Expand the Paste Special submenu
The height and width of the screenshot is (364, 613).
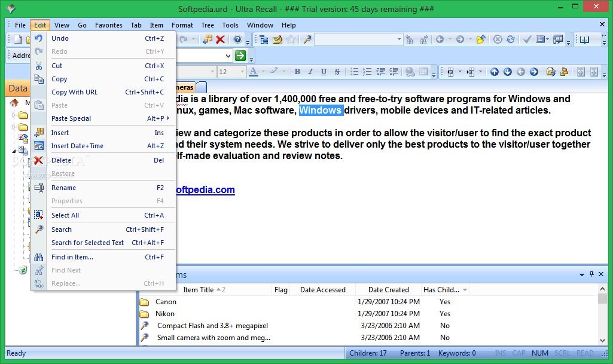168,118
